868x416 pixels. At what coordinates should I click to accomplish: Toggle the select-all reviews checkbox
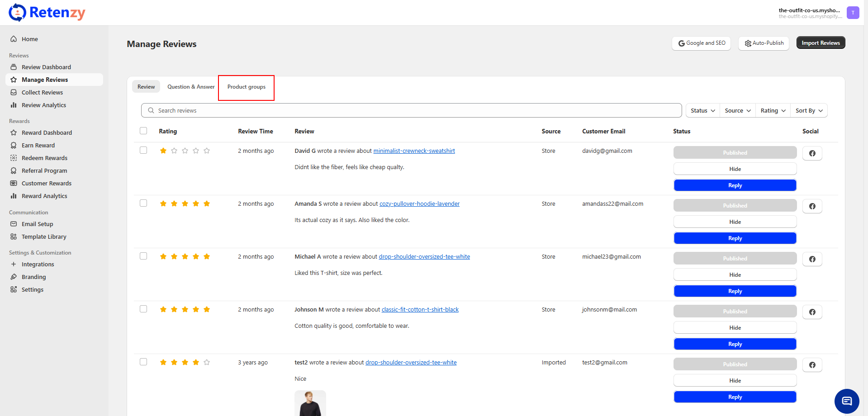pyautogui.click(x=143, y=131)
